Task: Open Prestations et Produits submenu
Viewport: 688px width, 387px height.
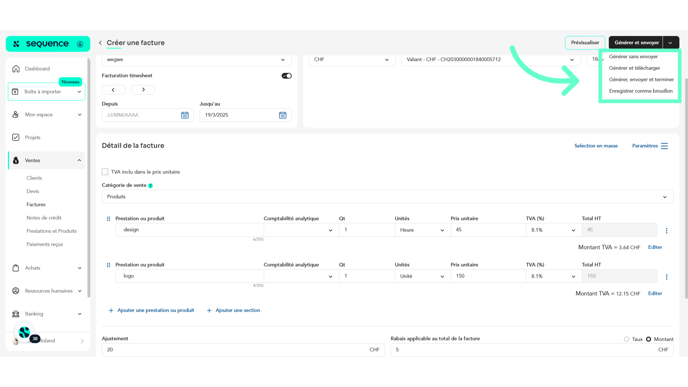Action: point(51,231)
